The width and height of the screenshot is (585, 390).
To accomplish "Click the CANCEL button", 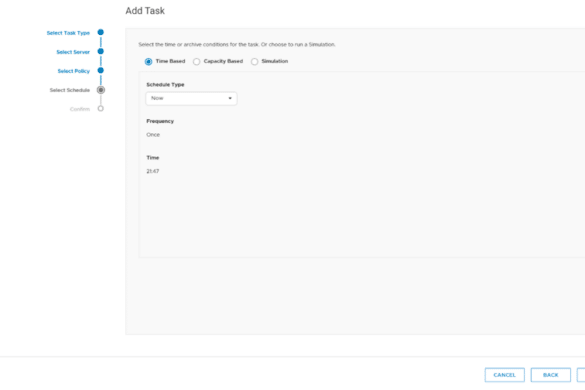I will click(x=505, y=375).
